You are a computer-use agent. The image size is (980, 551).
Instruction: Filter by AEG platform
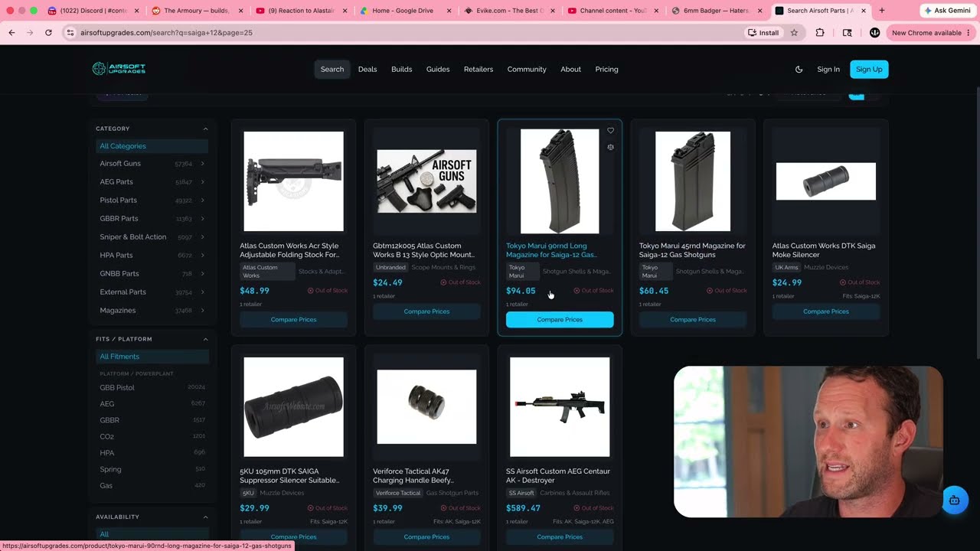[x=152, y=404]
